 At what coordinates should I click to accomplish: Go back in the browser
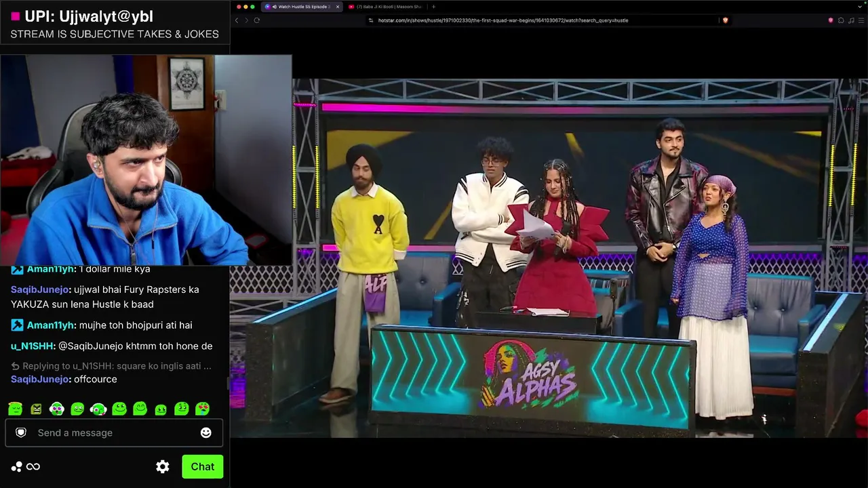(237, 20)
